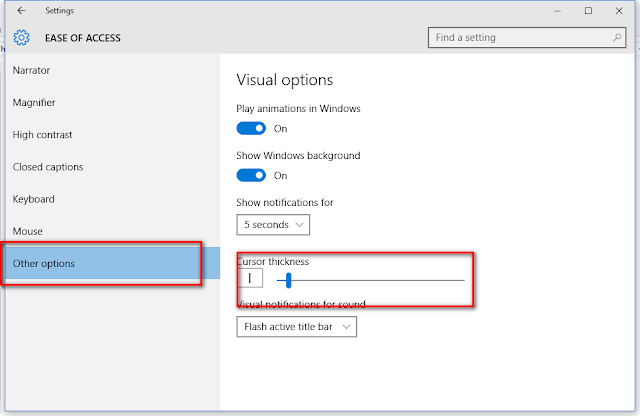Select Magnifier in the sidebar
Viewport: 640px width, 416px height.
click(x=34, y=103)
